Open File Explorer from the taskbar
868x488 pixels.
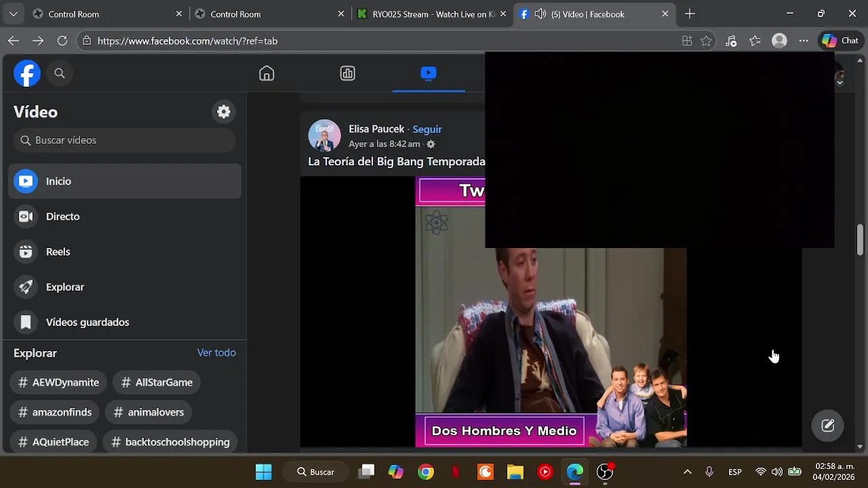(515, 472)
